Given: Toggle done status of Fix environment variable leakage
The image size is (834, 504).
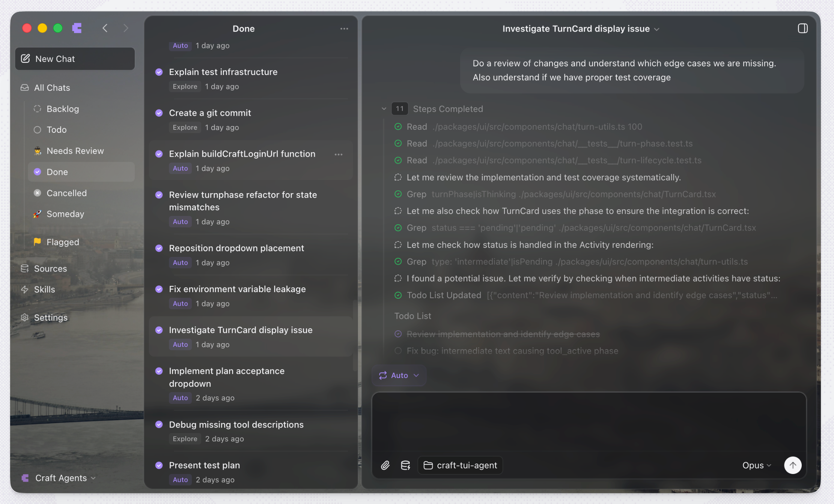Looking at the screenshot, I should [159, 289].
